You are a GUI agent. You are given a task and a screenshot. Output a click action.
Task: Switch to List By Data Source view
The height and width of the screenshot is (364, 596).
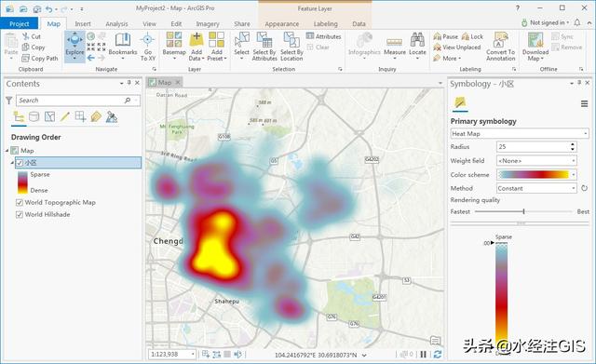click(x=34, y=116)
